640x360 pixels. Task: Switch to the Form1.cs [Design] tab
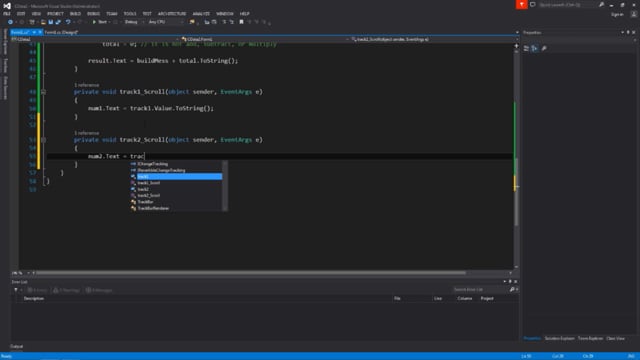[x=61, y=32]
